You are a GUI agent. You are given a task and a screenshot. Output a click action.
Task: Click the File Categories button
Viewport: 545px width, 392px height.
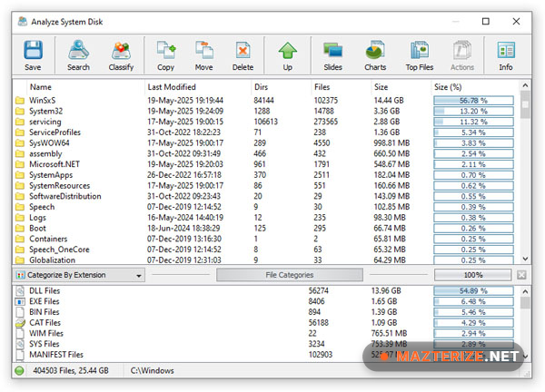pos(290,275)
